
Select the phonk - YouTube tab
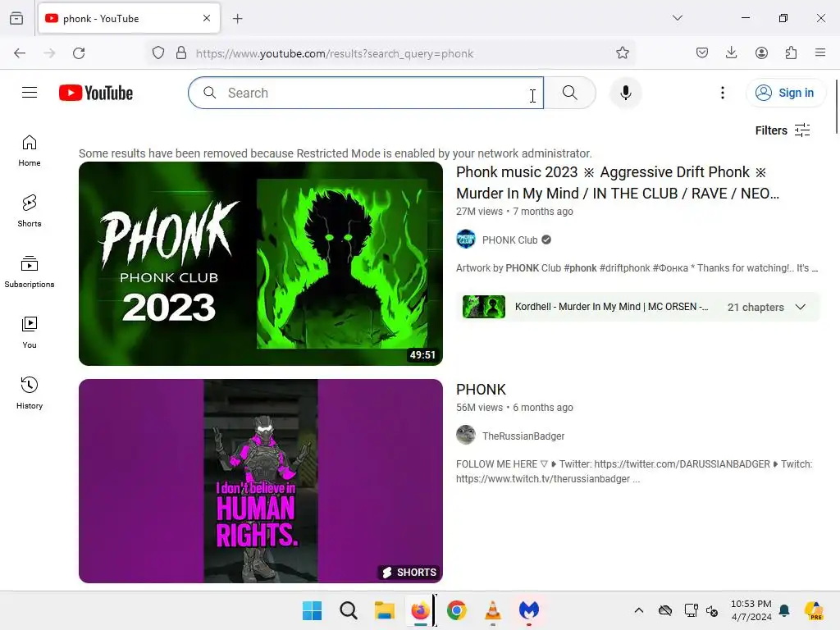[129, 19]
